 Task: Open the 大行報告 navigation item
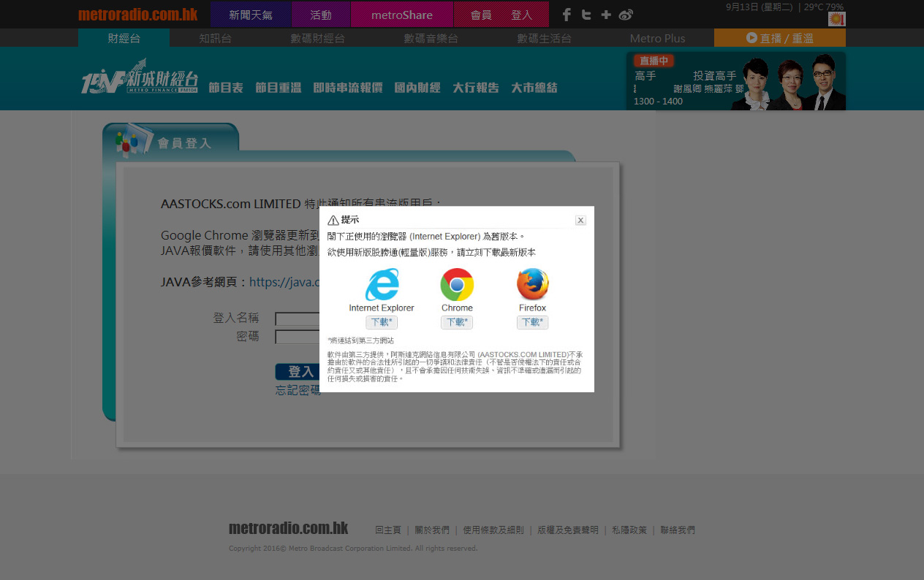click(476, 88)
